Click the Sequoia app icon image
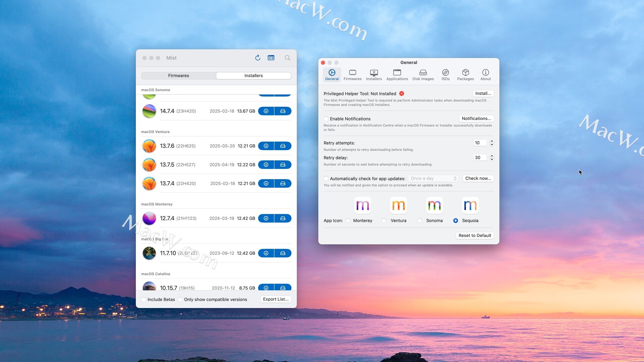The image size is (644, 362). 470,205
